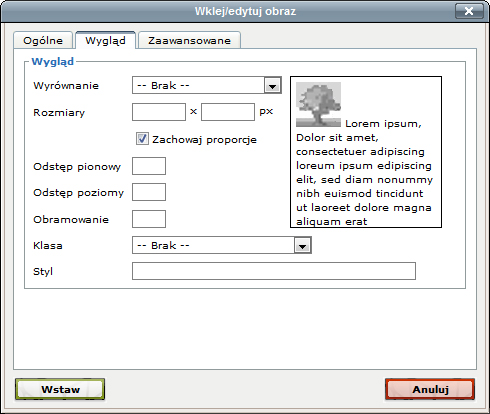Switch to the Zaawansowane tab
This screenshot has height=414, width=490.
pyautogui.click(x=189, y=41)
